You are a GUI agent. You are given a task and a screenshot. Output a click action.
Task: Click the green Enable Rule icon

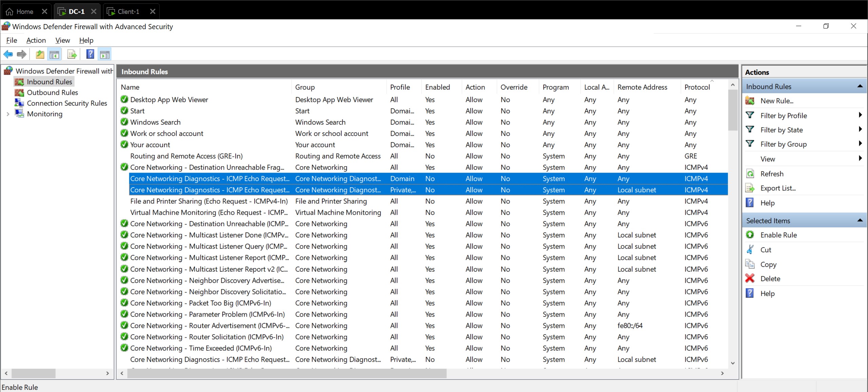point(750,235)
